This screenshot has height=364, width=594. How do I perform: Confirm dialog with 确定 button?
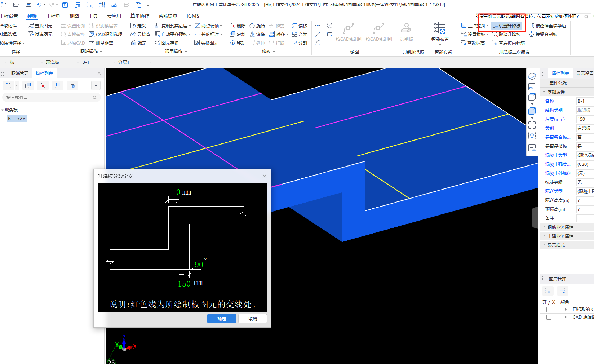tap(222, 319)
